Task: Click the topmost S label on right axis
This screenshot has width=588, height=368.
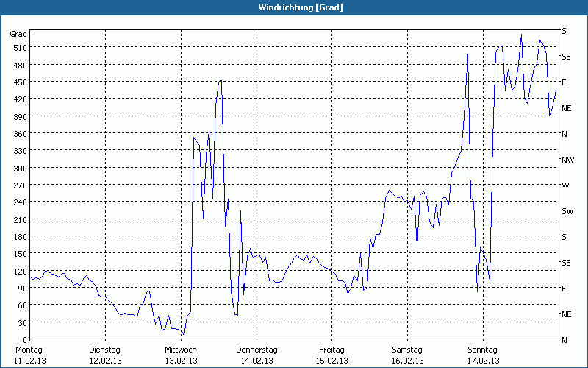Action: pos(564,31)
